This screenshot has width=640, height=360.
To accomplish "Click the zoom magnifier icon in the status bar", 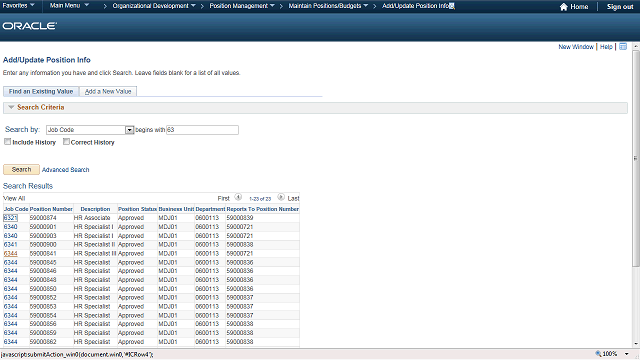I will pyautogui.click(x=598, y=354).
